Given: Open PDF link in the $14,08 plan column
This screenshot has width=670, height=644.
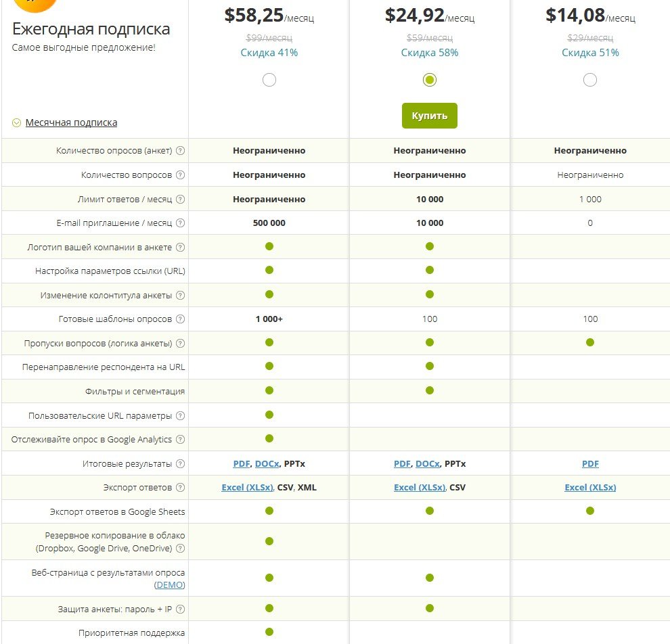Looking at the screenshot, I should pos(590,464).
